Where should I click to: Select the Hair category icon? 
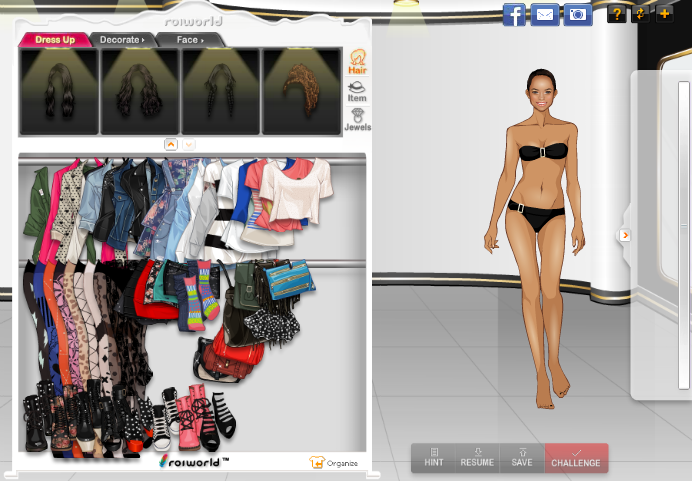[357, 62]
